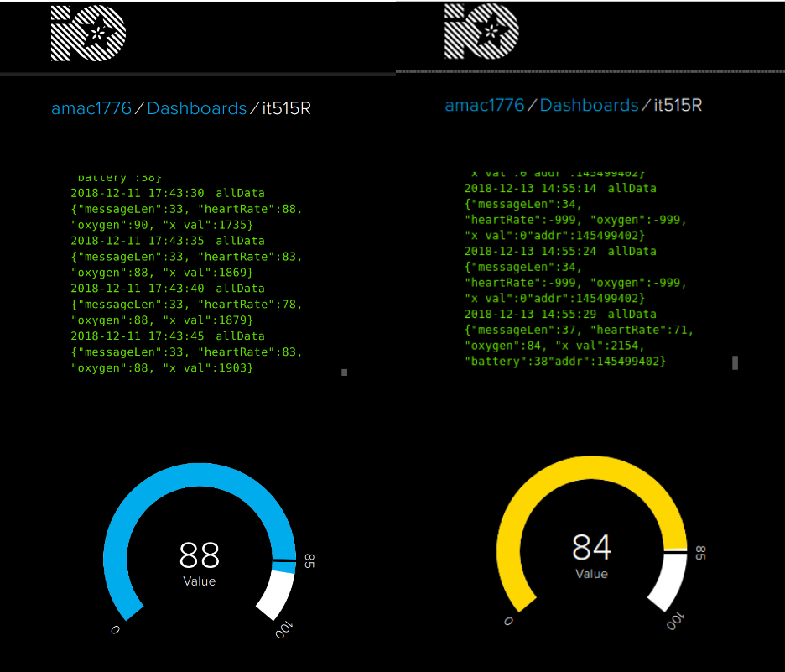Image resolution: width=785 pixels, height=672 pixels.
Task: Click the 84 value readout in yellow gauge
Action: (592, 547)
